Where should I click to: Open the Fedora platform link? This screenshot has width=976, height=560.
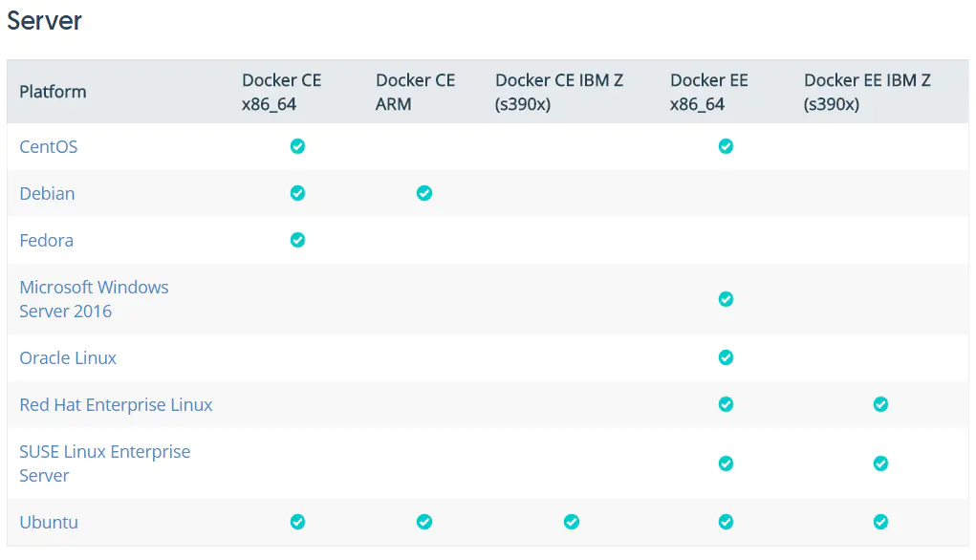point(47,240)
